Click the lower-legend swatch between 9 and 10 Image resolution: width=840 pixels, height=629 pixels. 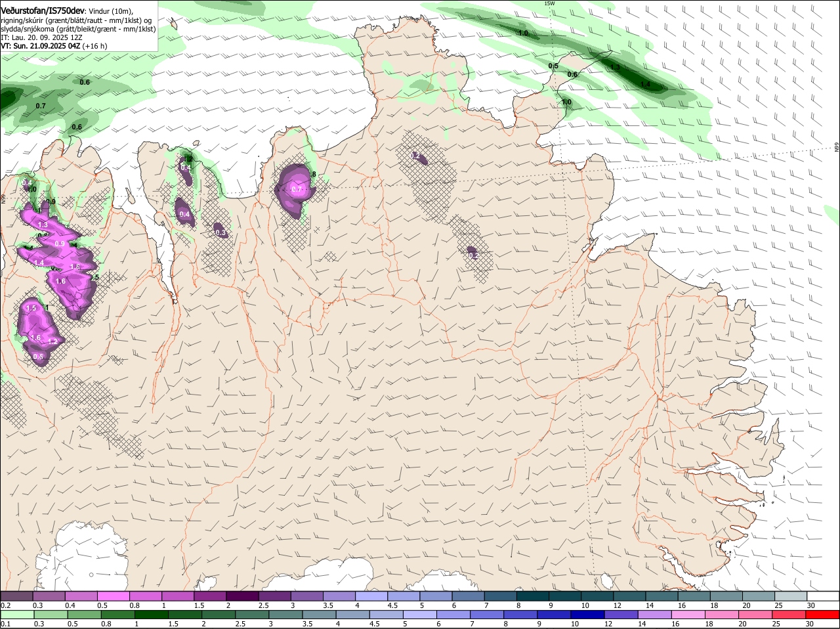point(556,615)
